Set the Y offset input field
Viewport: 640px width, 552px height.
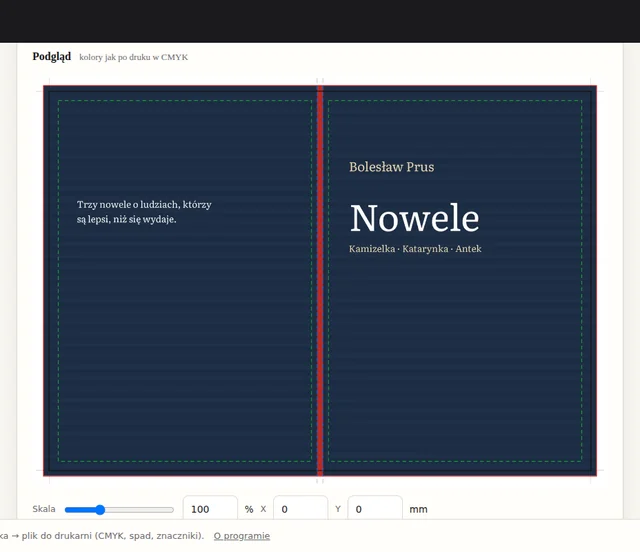point(375,509)
